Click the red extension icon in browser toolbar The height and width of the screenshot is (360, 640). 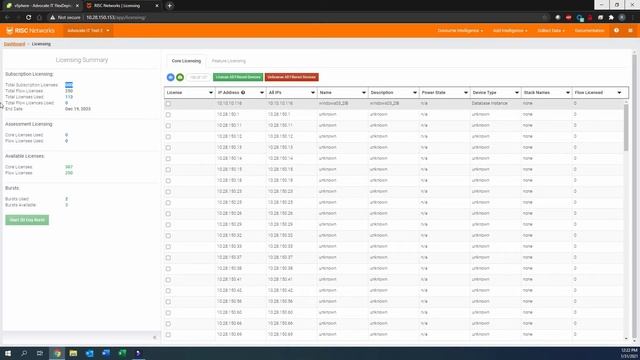tap(569, 18)
